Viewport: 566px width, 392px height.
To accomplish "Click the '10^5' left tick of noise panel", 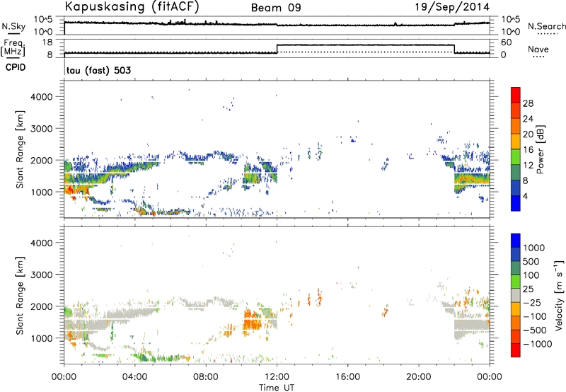I will [43, 20].
